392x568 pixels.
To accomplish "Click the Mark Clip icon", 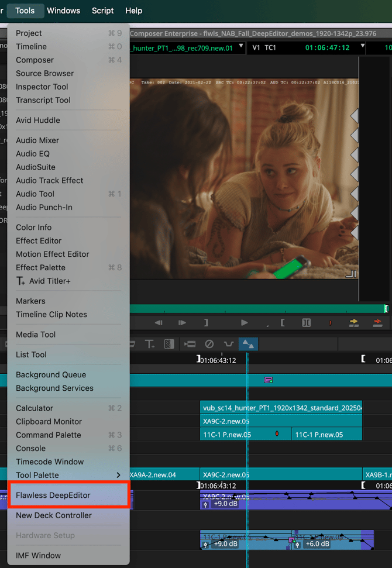I will tap(306, 322).
